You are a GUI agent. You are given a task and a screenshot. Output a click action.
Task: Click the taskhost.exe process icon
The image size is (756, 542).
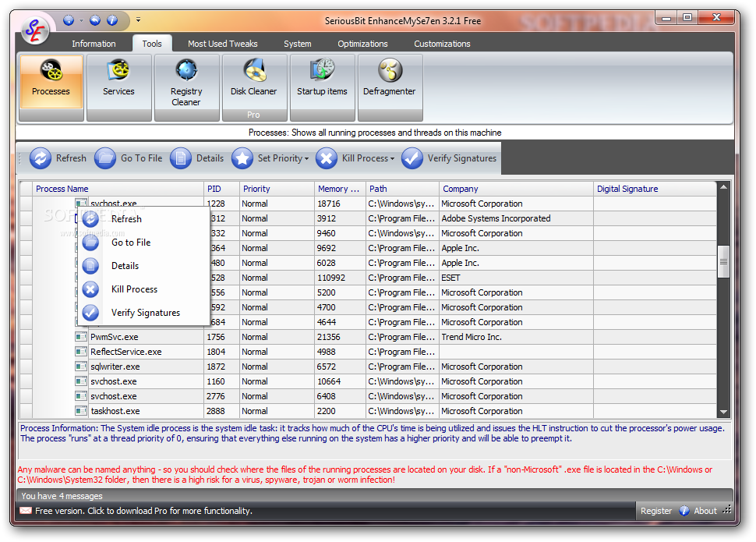tap(81, 411)
